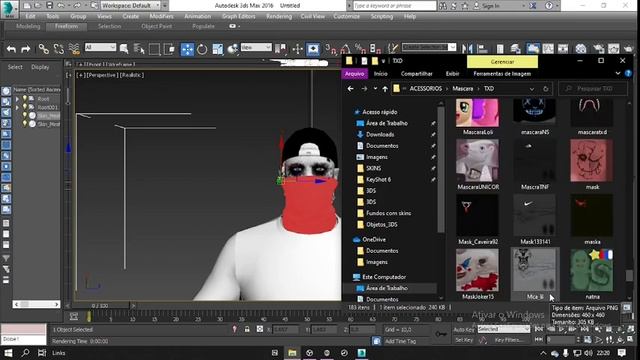Select the KeyShot 6 folder in sidebar
Image resolution: width=640 pixels, height=360 pixels.
tap(378, 179)
